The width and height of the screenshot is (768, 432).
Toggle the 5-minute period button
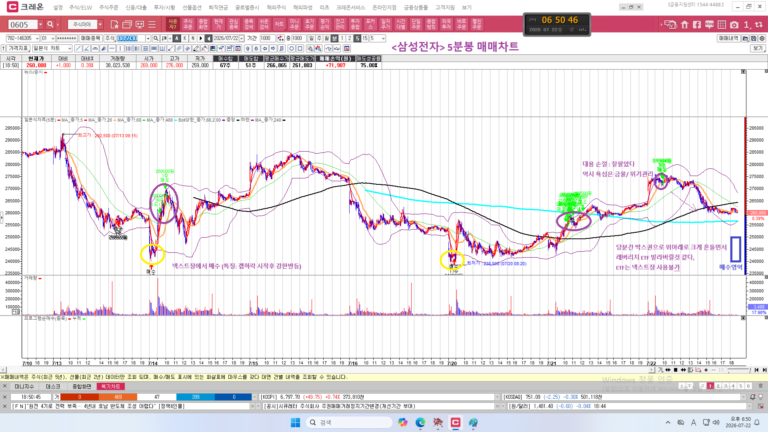pyautogui.click(x=358, y=38)
